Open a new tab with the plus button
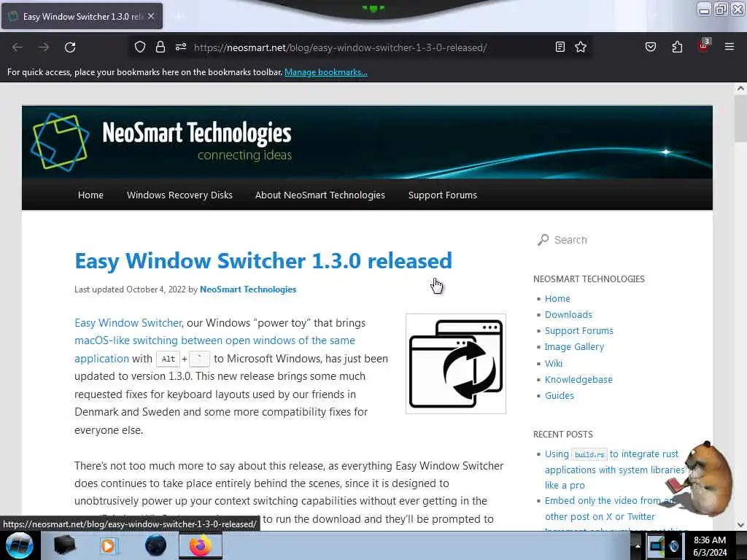 point(179,17)
